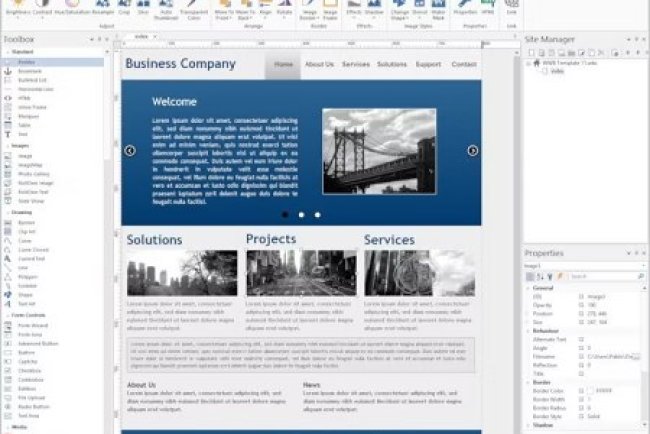Select the index page in Site Manager
Viewport: 650px width, 434px height.
coord(557,71)
